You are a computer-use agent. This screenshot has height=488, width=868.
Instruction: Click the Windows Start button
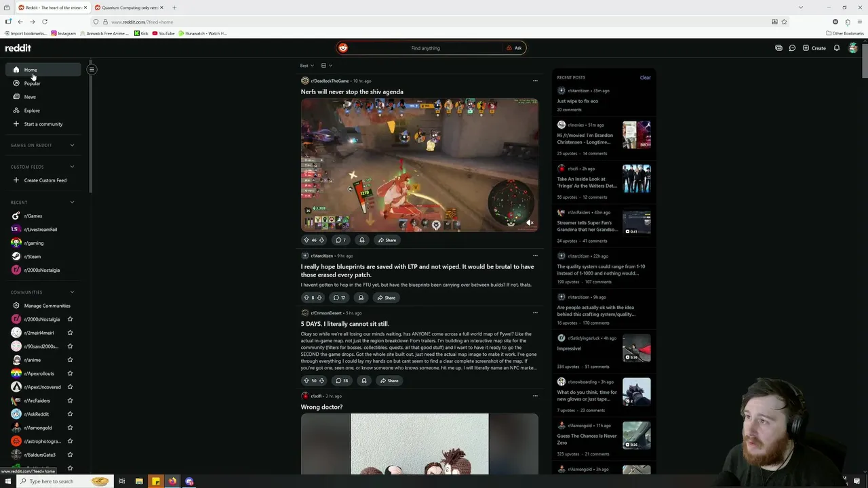[7, 481]
